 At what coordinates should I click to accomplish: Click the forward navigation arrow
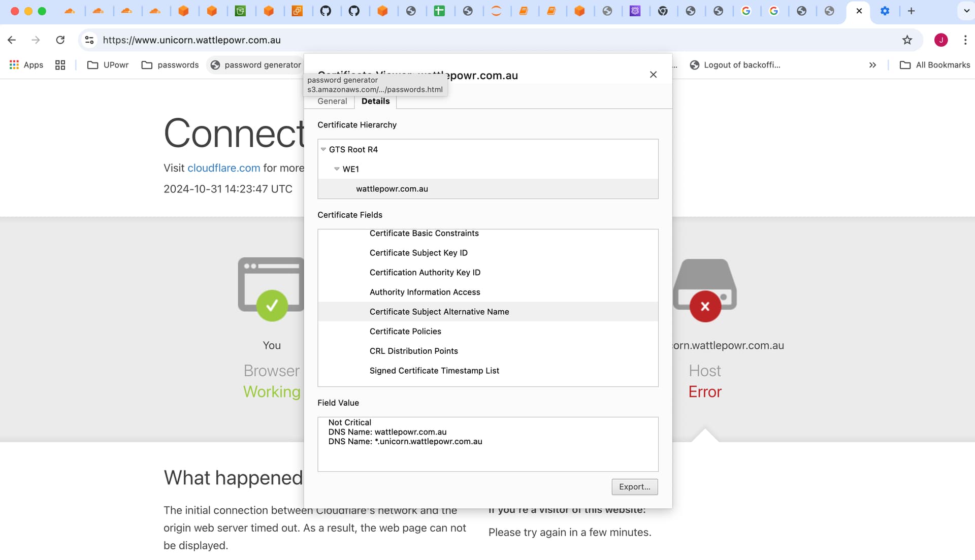(x=36, y=40)
